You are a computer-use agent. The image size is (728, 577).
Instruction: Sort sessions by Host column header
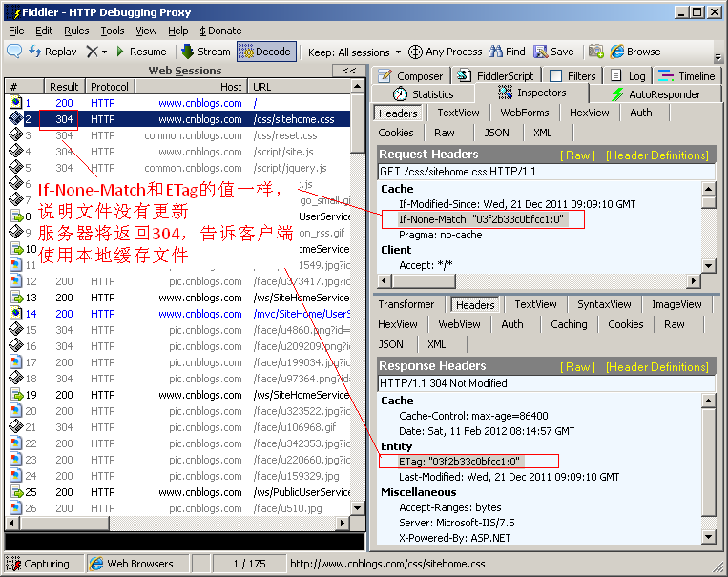click(191, 87)
